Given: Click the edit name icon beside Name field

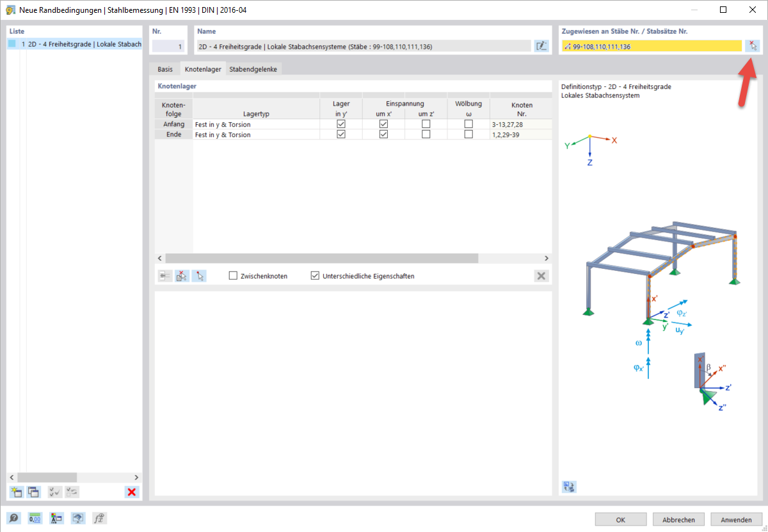Looking at the screenshot, I should coord(541,45).
